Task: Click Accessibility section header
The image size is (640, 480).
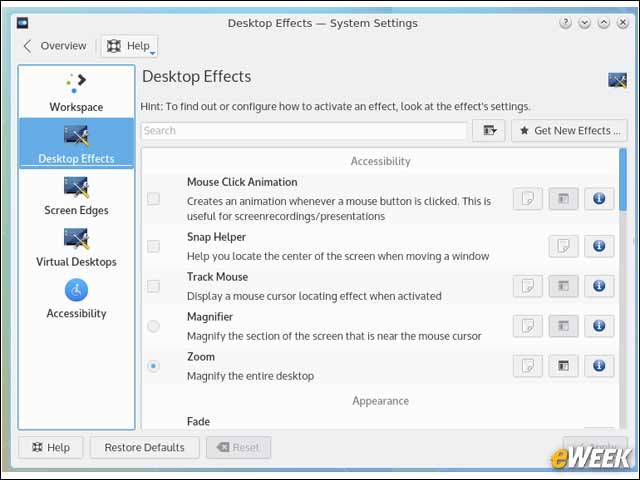Action: [380, 161]
